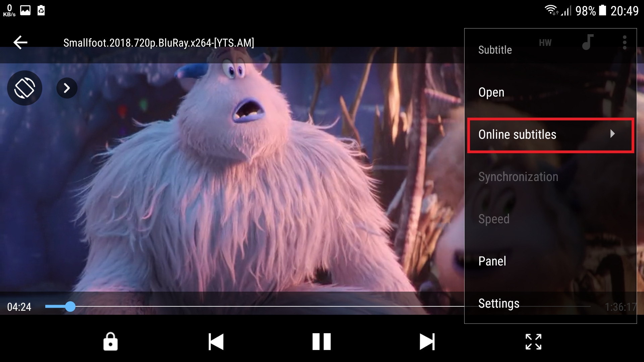The width and height of the screenshot is (644, 362).
Task: Move the seek bar playback handle
Action: tap(70, 306)
